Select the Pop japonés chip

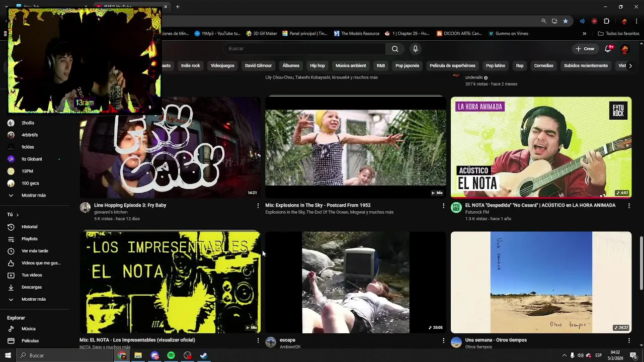tap(407, 66)
